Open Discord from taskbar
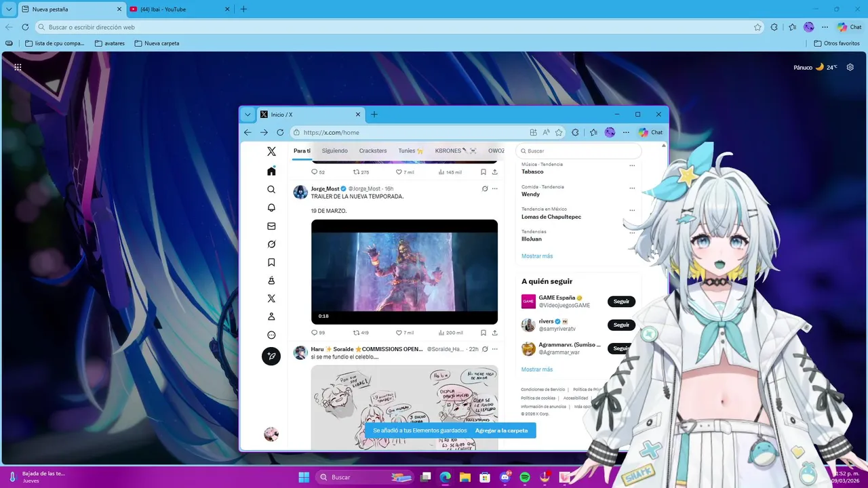 [x=505, y=477]
